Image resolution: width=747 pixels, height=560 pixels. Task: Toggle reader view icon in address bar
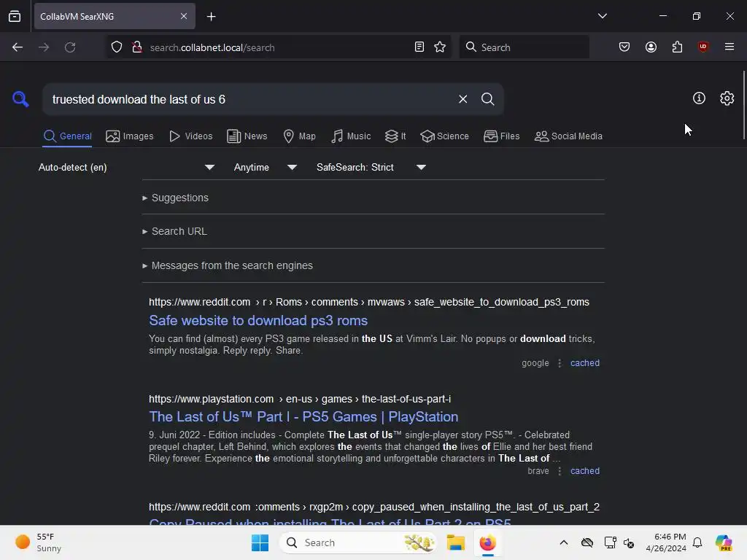coord(419,47)
